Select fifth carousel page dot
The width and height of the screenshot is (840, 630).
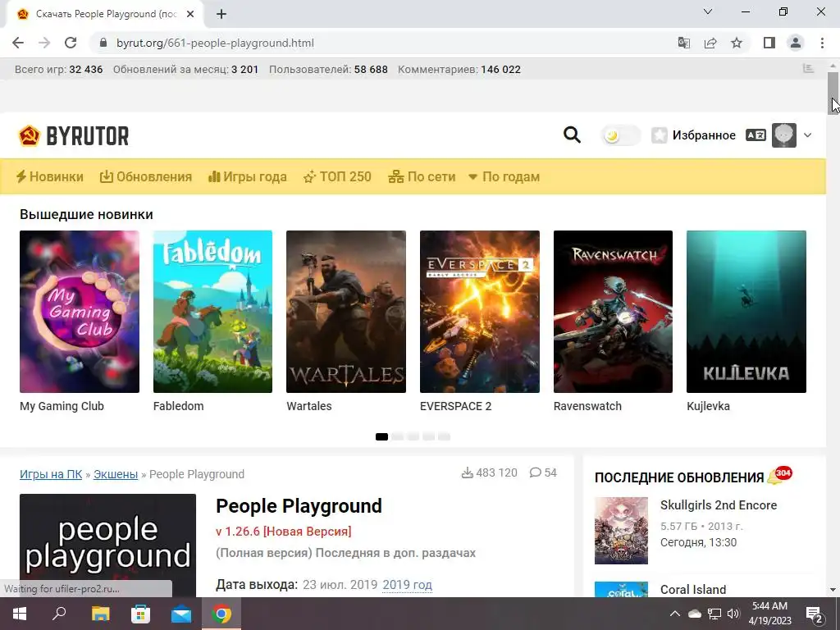tap(444, 436)
